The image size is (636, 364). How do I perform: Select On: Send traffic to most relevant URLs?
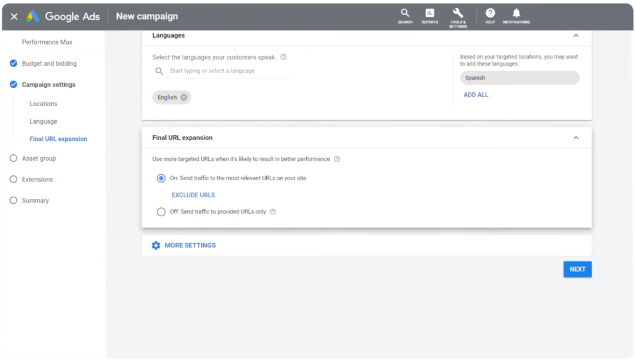click(161, 178)
